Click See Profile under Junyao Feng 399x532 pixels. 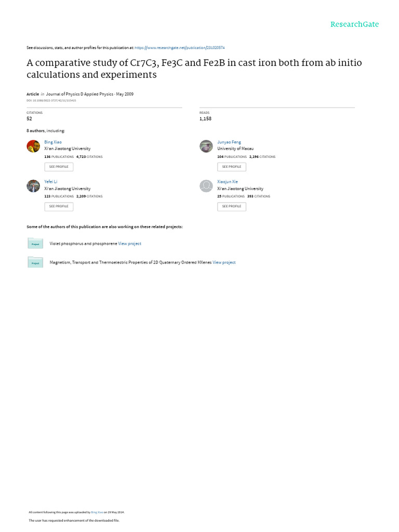pos(232,167)
